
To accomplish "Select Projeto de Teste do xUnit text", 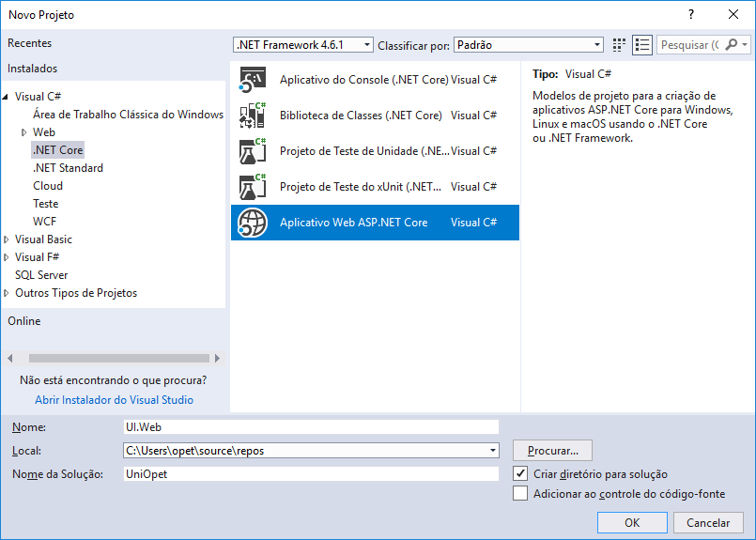I will click(x=361, y=187).
